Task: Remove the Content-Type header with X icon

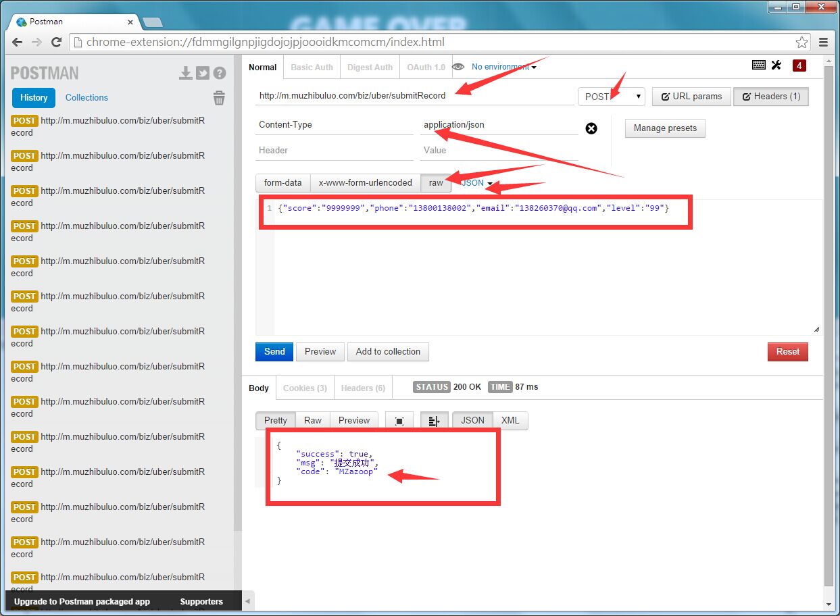Action: click(x=591, y=128)
